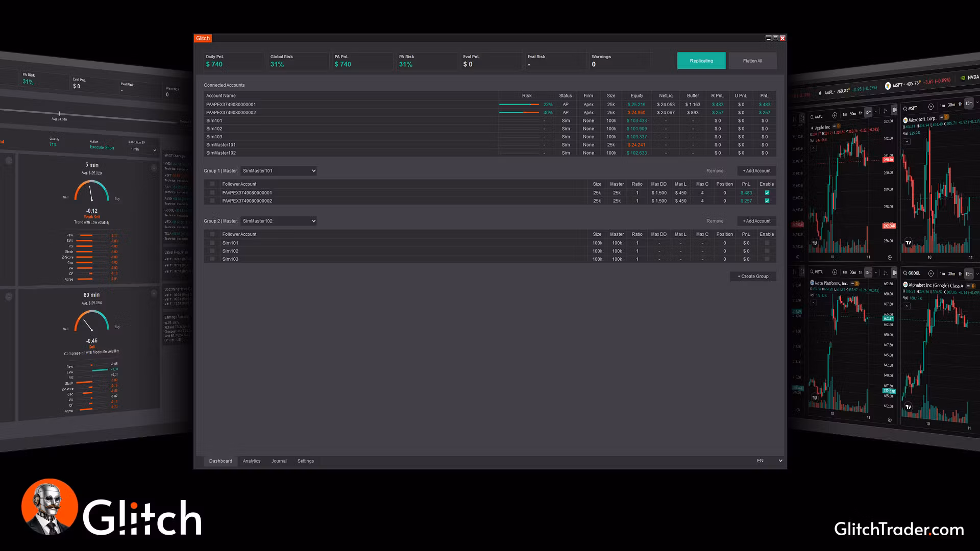Open the Journal tab

[279, 461]
